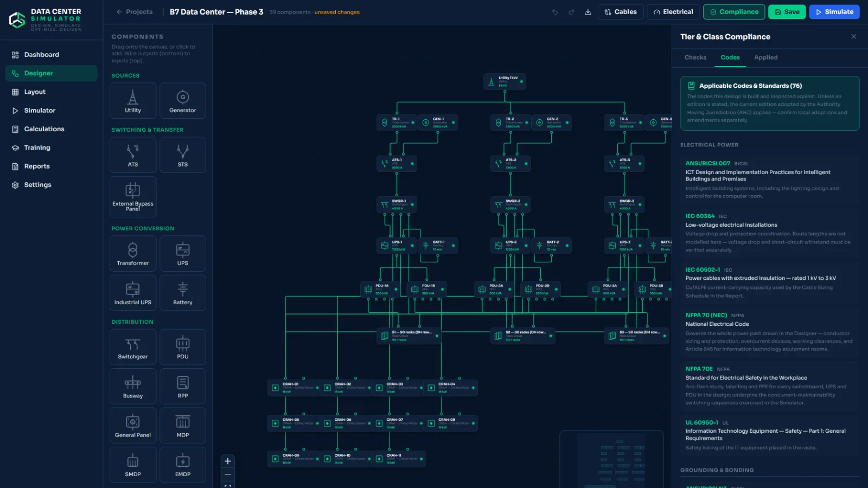Choose the Industrial UPS component
The image size is (868, 488).
tap(133, 293)
